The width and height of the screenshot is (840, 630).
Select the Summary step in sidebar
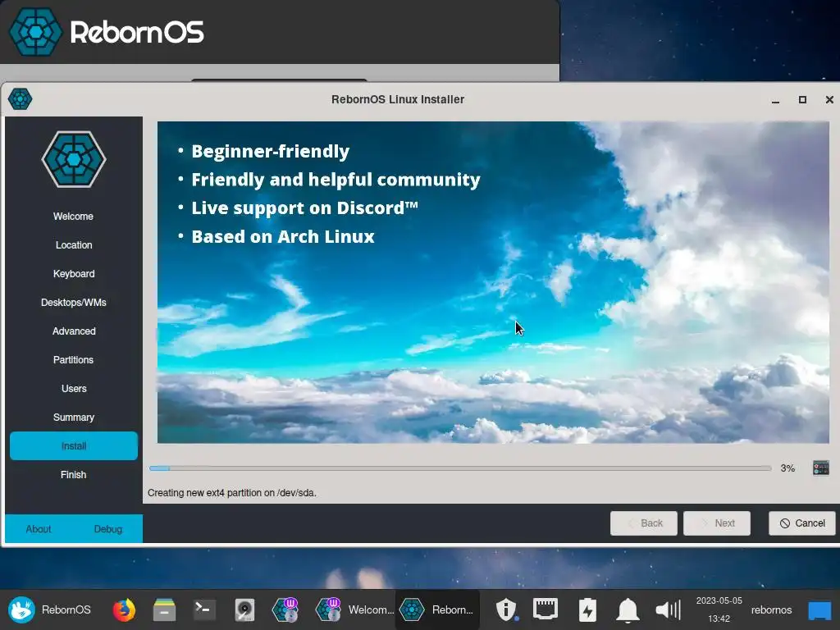[73, 418]
